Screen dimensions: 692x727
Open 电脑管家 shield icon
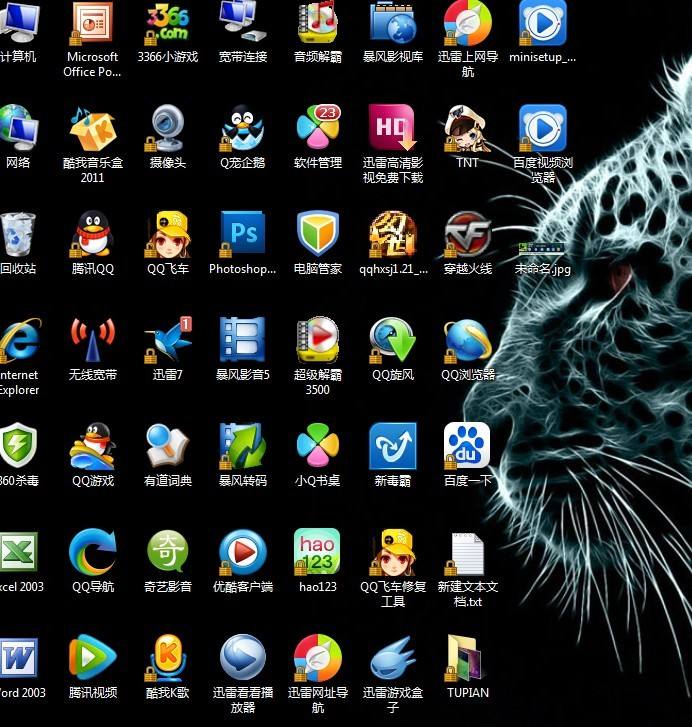[x=317, y=233]
